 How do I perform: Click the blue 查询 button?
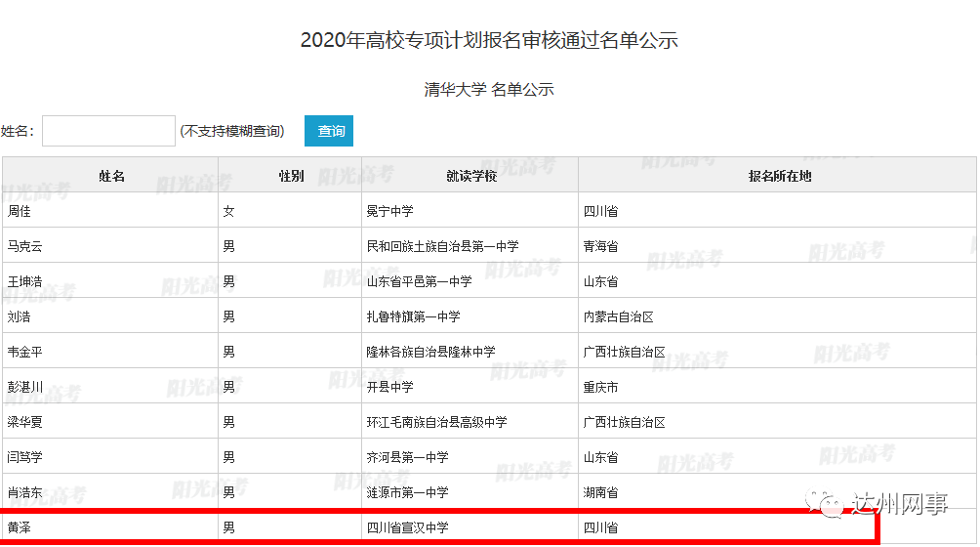point(329,131)
